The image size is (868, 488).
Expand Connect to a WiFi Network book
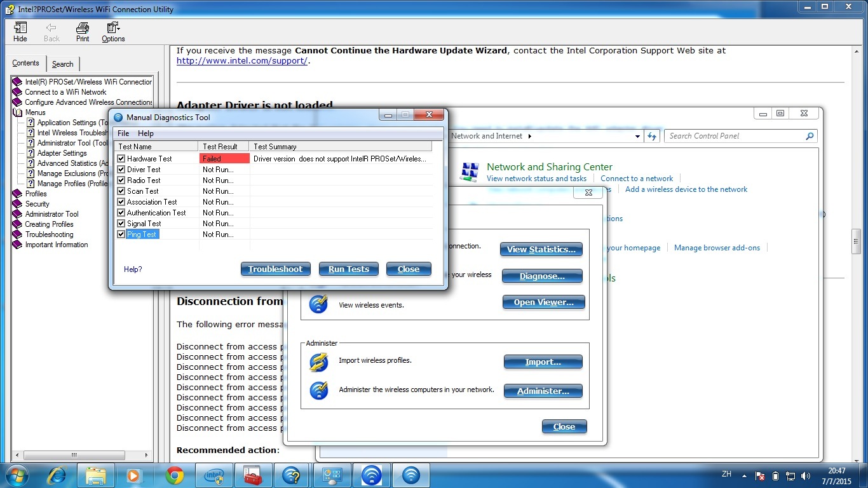17,92
